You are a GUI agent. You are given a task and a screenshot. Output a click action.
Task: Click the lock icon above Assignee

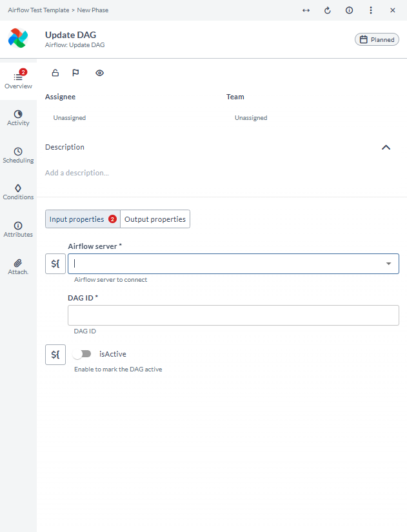click(x=55, y=73)
